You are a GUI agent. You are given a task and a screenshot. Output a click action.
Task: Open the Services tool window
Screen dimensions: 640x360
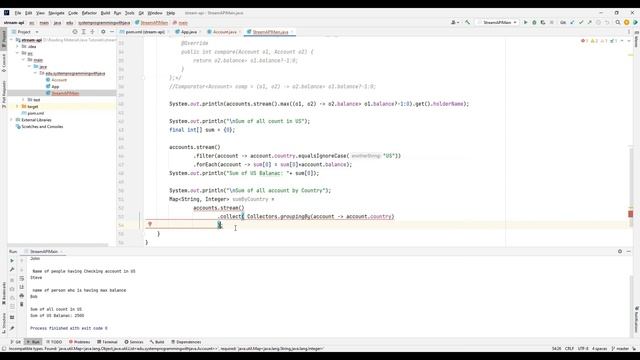(x=134, y=342)
